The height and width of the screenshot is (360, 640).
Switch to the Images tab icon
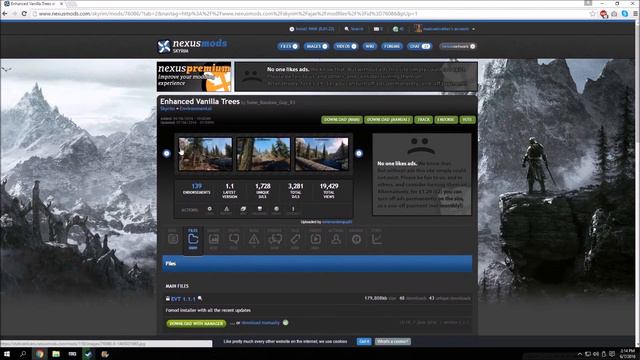point(213,238)
